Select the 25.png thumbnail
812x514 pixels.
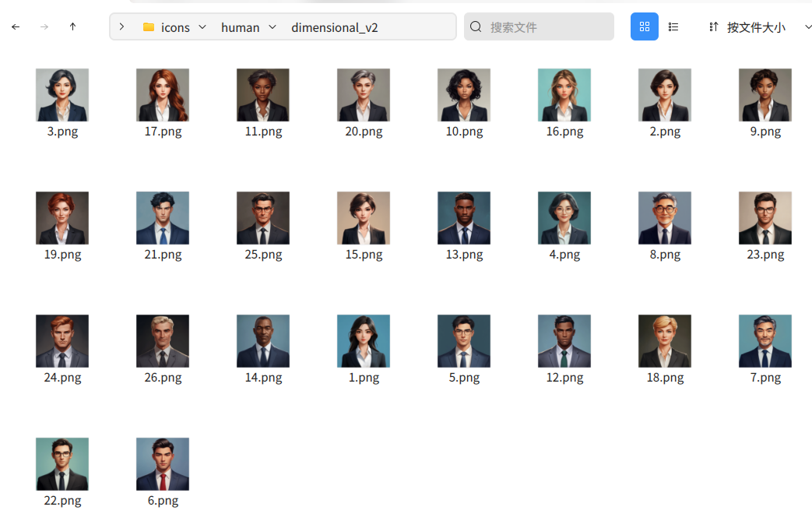[263, 218]
